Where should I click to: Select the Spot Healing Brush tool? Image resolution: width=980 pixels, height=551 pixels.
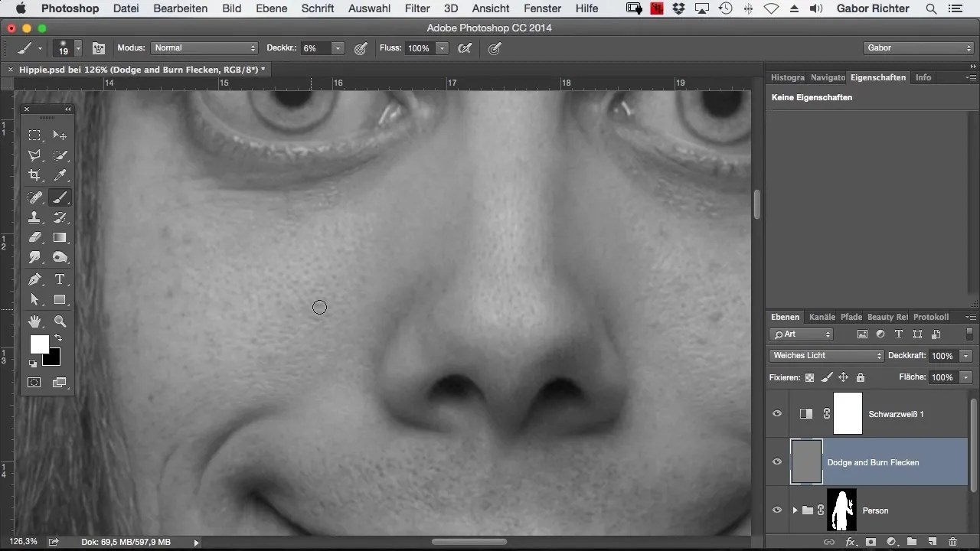[35, 197]
